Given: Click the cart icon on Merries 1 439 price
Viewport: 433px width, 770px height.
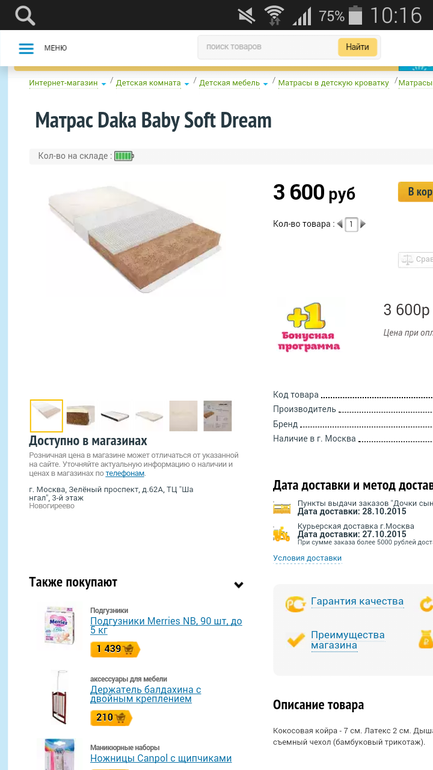Looking at the screenshot, I should coord(128,649).
